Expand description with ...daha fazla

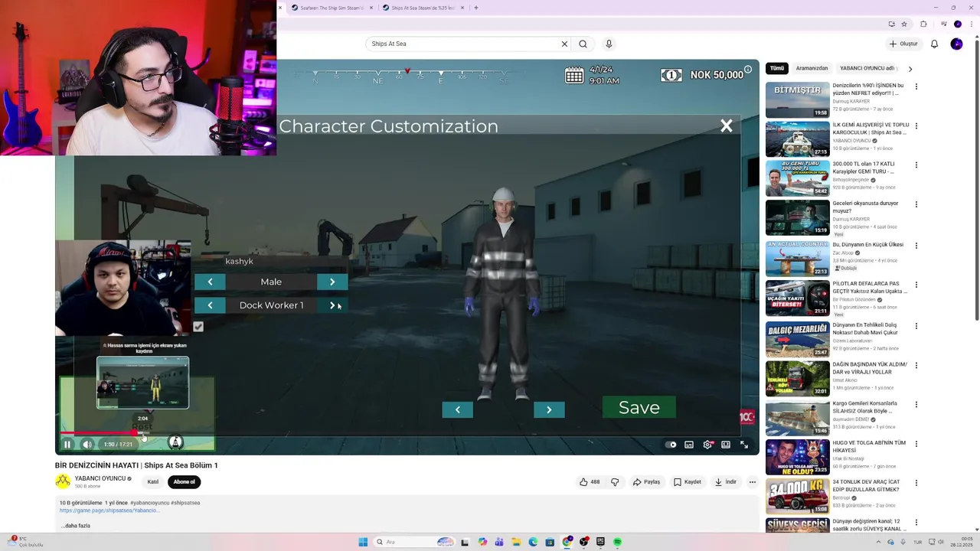(76, 526)
